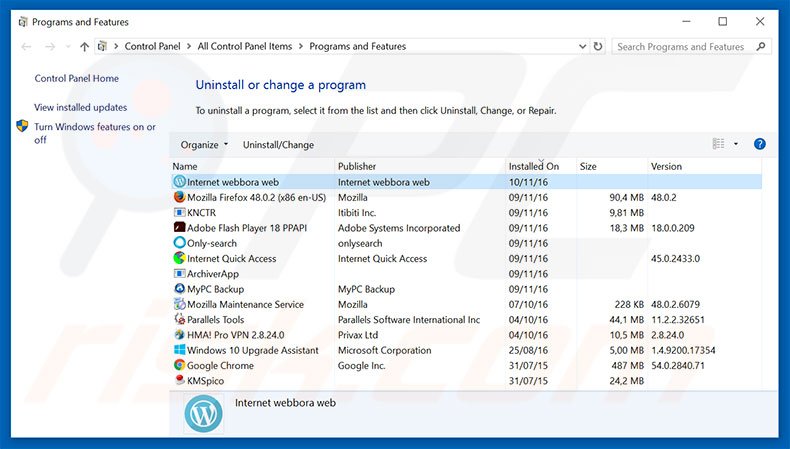Click the Only-search circle icon
Image resolution: width=790 pixels, height=449 pixels.
[x=179, y=242]
